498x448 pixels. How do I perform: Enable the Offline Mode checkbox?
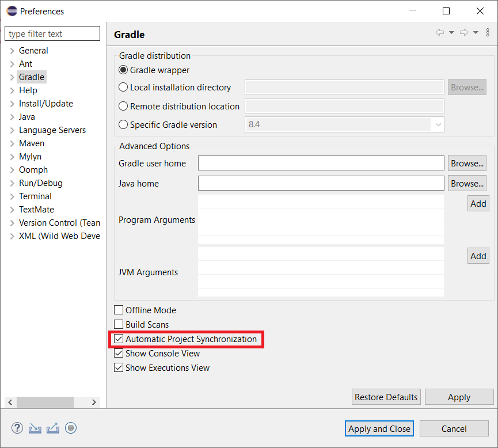point(119,310)
